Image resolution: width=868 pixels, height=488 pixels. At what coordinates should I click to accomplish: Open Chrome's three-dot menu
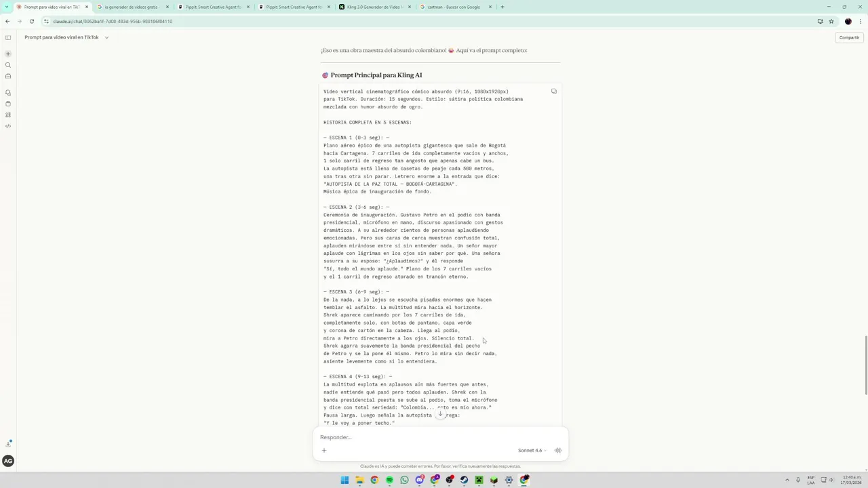coord(860,21)
